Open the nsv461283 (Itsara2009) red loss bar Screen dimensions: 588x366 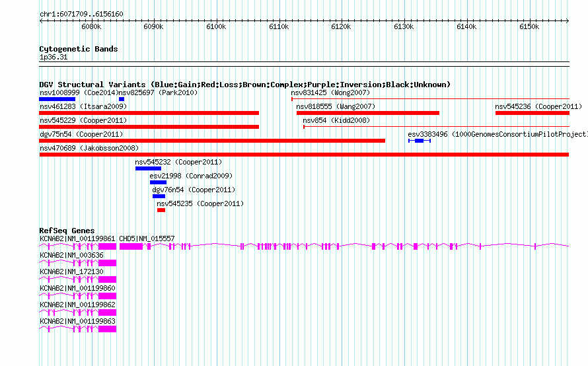click(x=149, y=113)
